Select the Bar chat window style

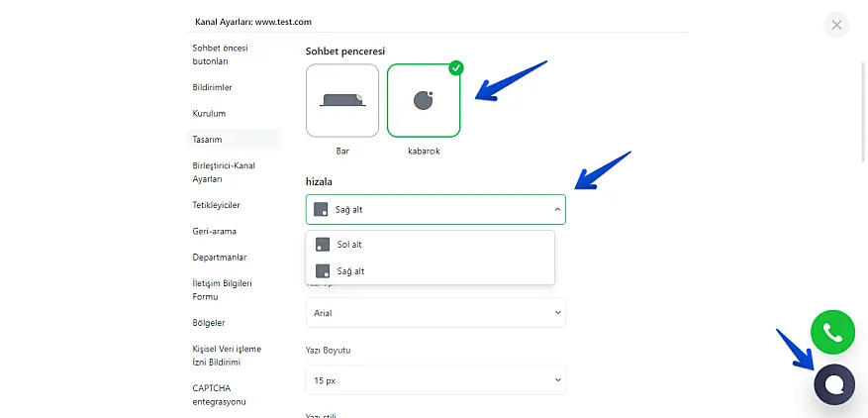(x=342, y=100)
